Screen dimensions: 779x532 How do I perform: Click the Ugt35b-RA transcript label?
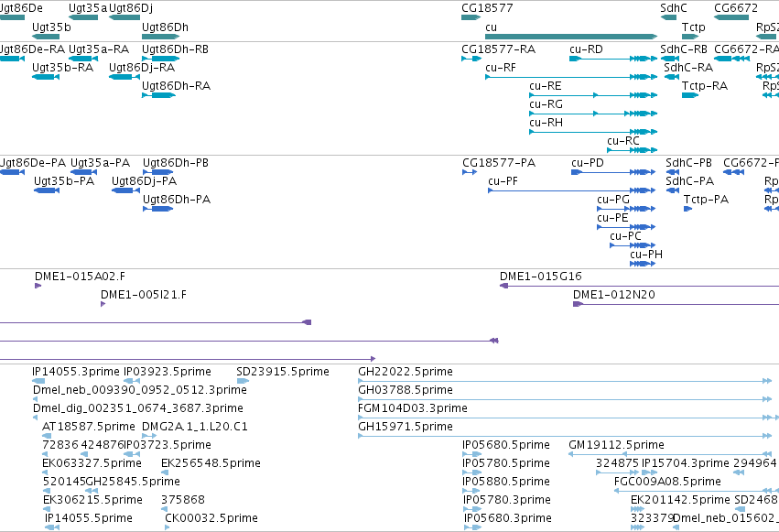pos(62,68)
